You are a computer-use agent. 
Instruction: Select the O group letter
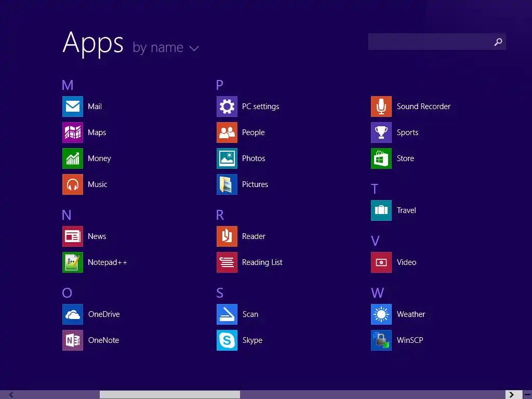tap(67, 293)
